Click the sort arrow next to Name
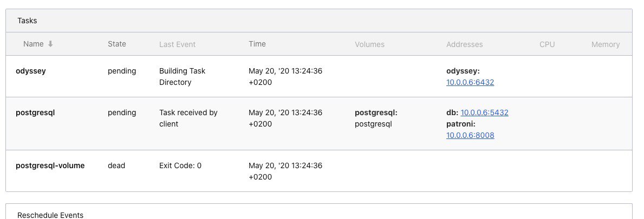Screen dimensions: 644x219 (50, 44)
